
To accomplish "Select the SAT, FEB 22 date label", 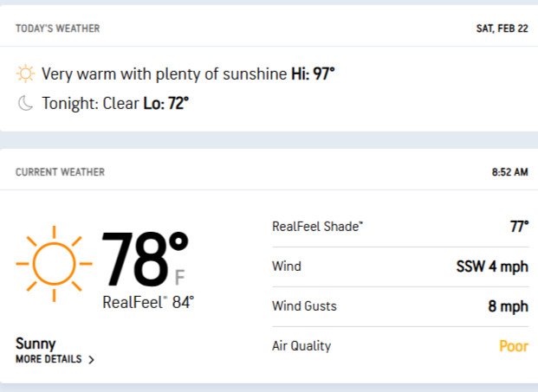I will [502, 29].
